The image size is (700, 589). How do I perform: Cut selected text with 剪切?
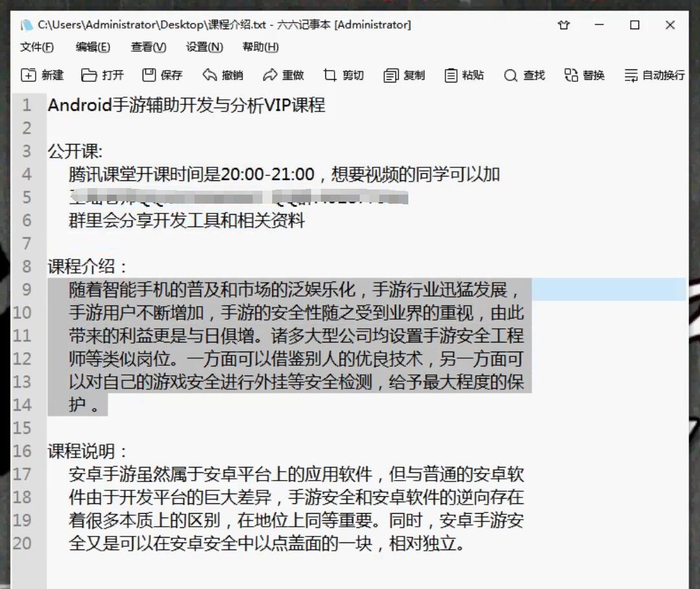click(x=343, y=75)
